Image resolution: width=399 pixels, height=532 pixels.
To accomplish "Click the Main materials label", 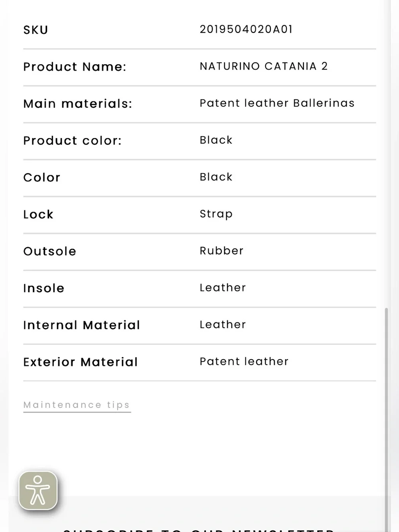I will tap(77, 104).
